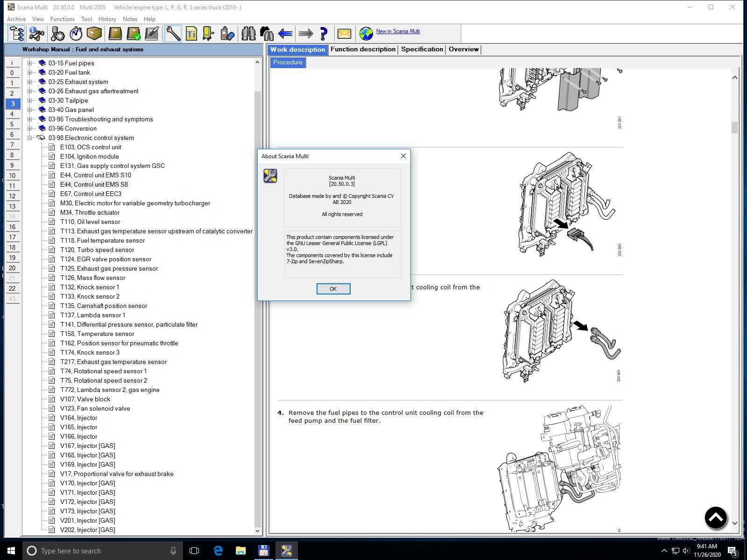The image size is (747, 560).
Task: Open T137, Lambda sensor 1
Action: point(92,315)
